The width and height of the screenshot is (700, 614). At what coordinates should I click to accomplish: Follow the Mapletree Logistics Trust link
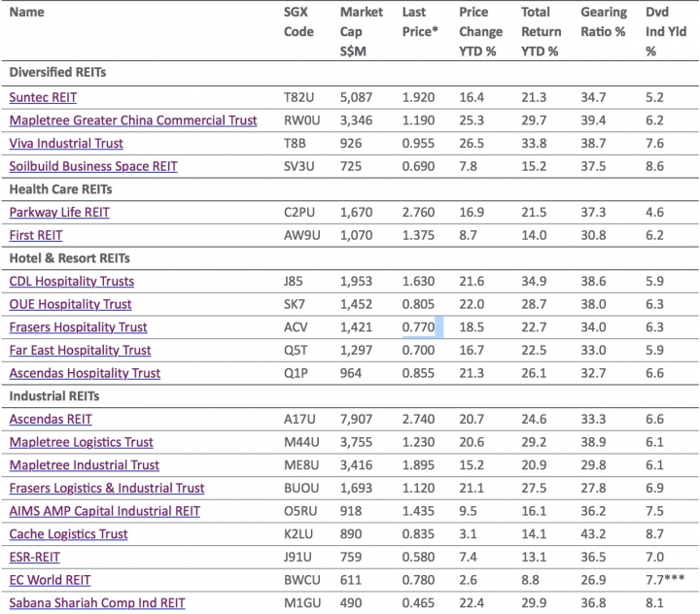point(82,442)
